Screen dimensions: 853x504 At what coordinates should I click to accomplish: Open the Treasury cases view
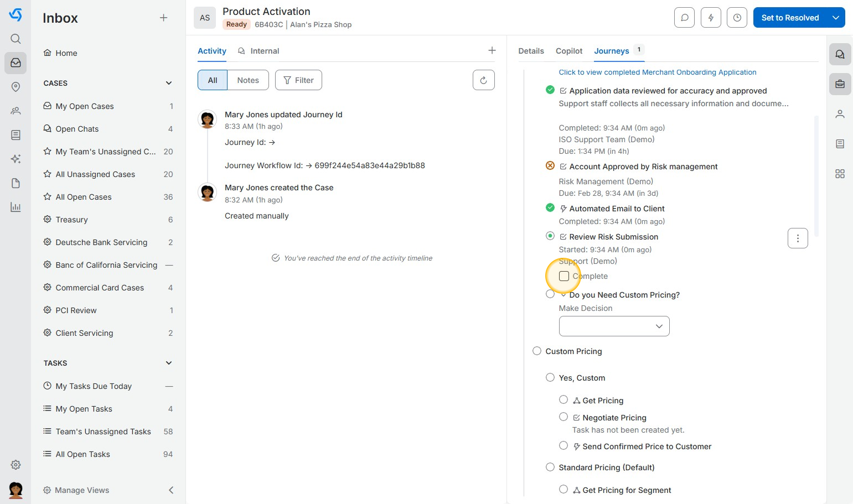tap(71, 220)
